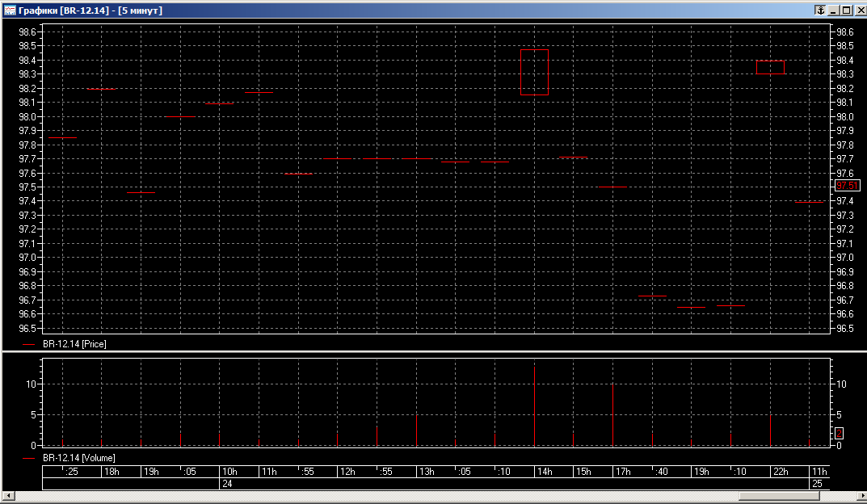Click the hollow candle near 22h
Viewport: 867px width, 504px height.
(770, 67)
